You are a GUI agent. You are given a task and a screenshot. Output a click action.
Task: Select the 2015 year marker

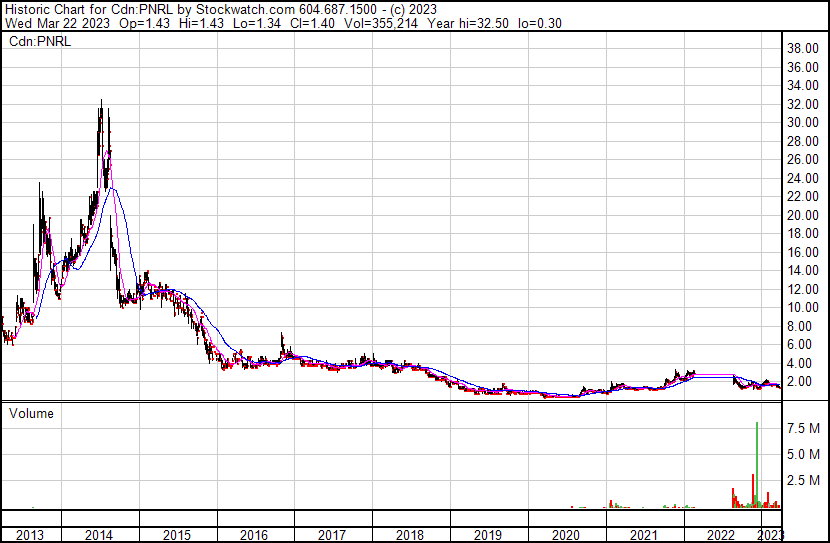176,535
